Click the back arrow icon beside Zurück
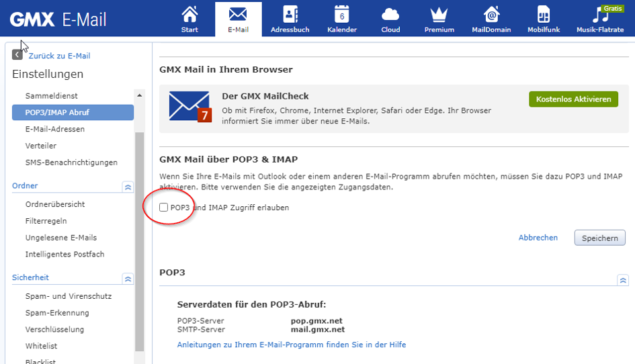This screenshot has width=635, height=364. pyautogui.click(x=17, y=54)
